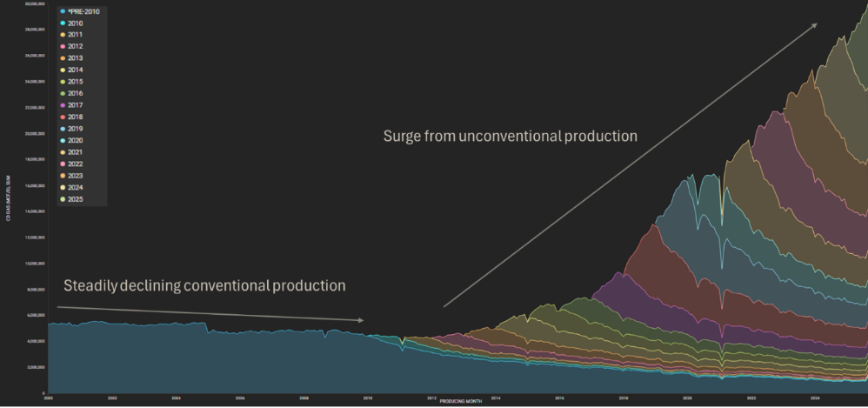Click the blue 2019 legend dot
This screenshot has height=408, width=868.
pyautogui.click(x=62, y=129)
